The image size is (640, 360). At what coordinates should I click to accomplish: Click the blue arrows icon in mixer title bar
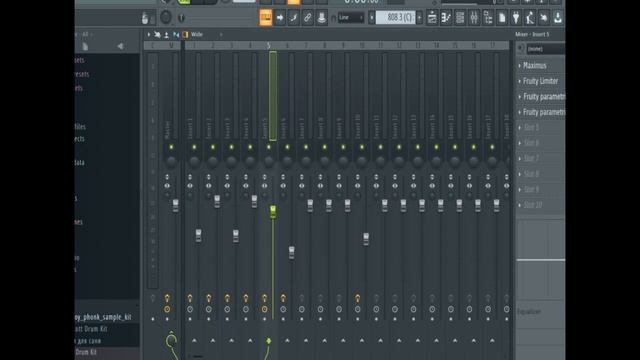coord(176,35)
